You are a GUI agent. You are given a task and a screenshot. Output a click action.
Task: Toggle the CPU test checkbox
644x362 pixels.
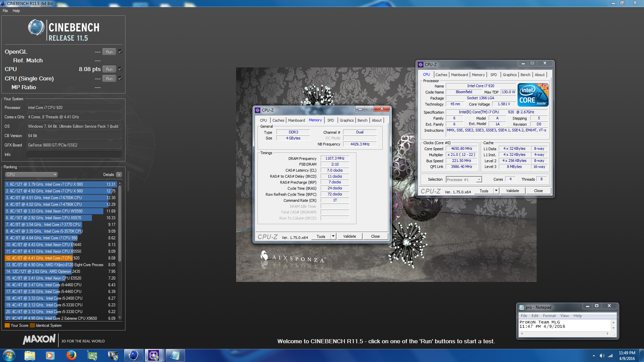(120, 69)
